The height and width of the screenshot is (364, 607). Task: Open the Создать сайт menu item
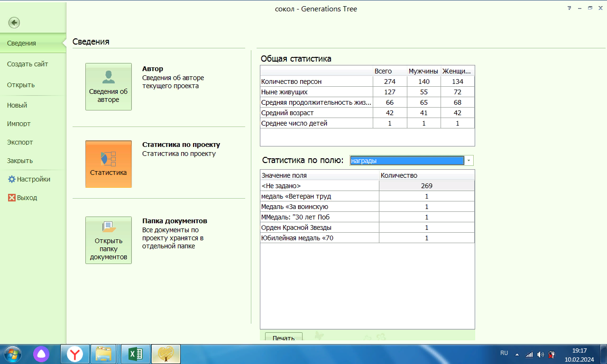click(x=28, y=64)
